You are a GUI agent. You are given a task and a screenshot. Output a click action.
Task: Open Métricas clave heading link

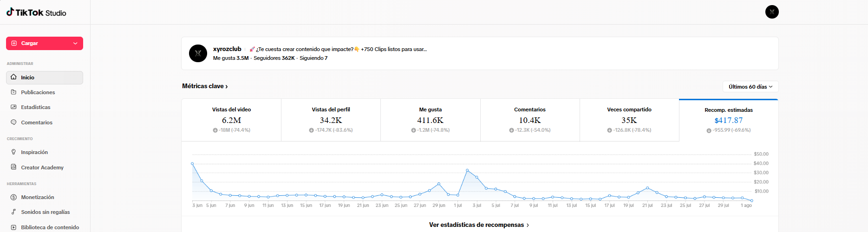(x=205, y=86)
